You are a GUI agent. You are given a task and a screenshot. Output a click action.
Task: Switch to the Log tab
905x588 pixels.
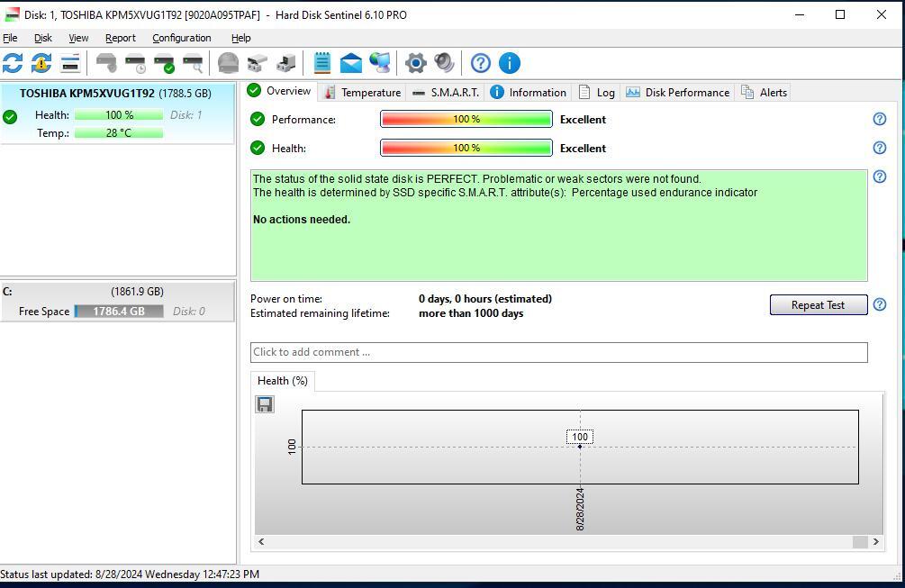tap(597, 93)
